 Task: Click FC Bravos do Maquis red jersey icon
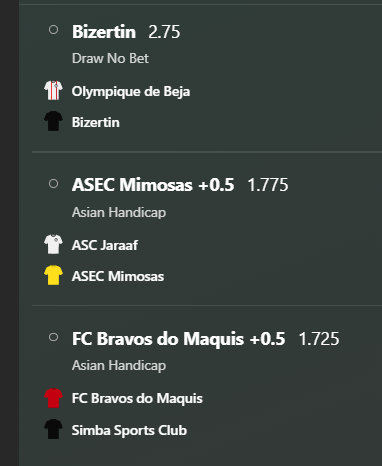click(53, 398)
